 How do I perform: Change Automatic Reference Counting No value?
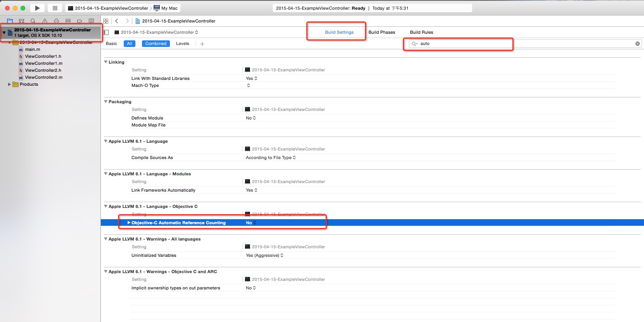pyautogui.click(x=251, y=223)
